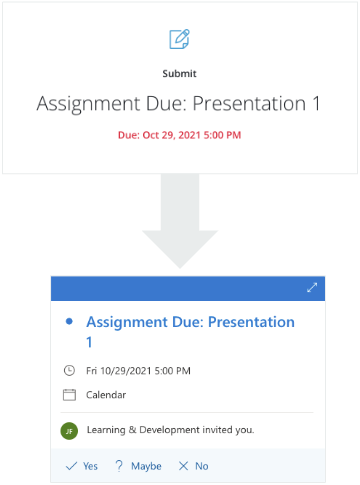Screen dimensions: 360x485
Task: Open the blue Assignment Due: Presentation 1 title
Action: pyautogui.click(x=190, y=332)
